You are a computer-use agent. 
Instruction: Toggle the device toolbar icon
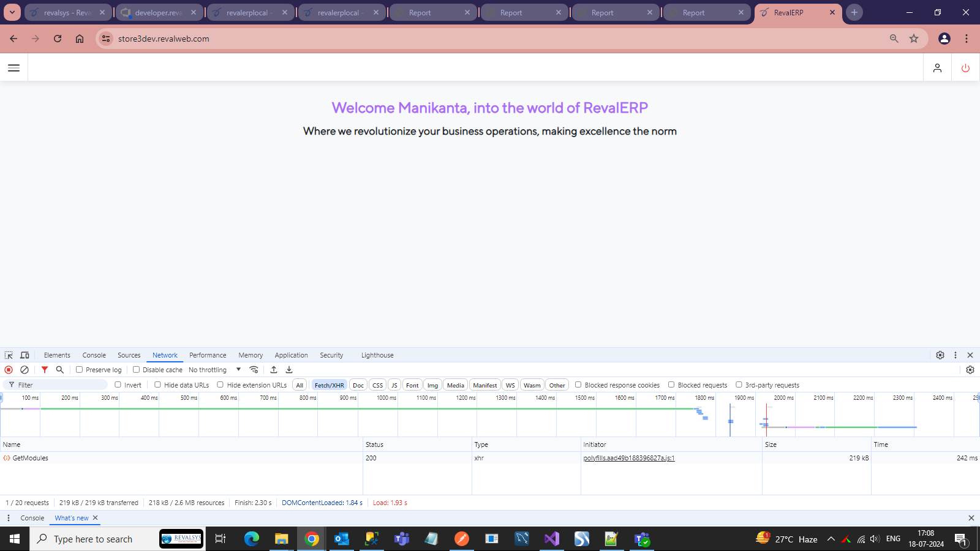point(24,355)
